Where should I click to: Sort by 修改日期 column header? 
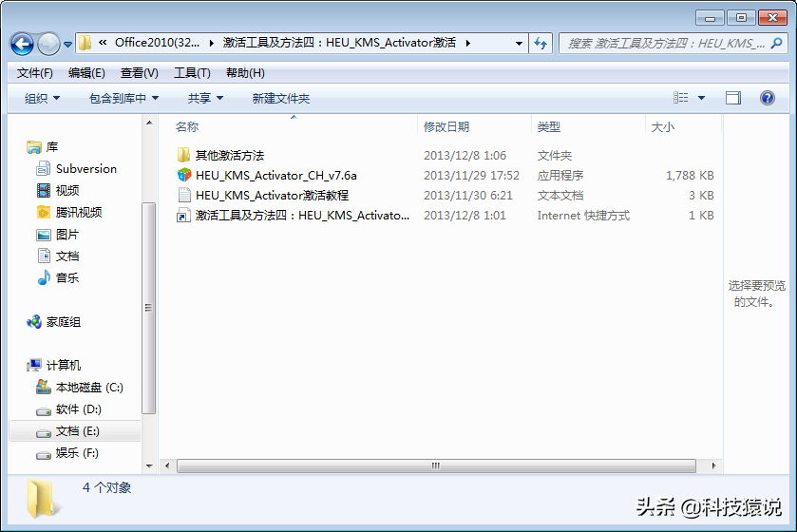point(446,127)
